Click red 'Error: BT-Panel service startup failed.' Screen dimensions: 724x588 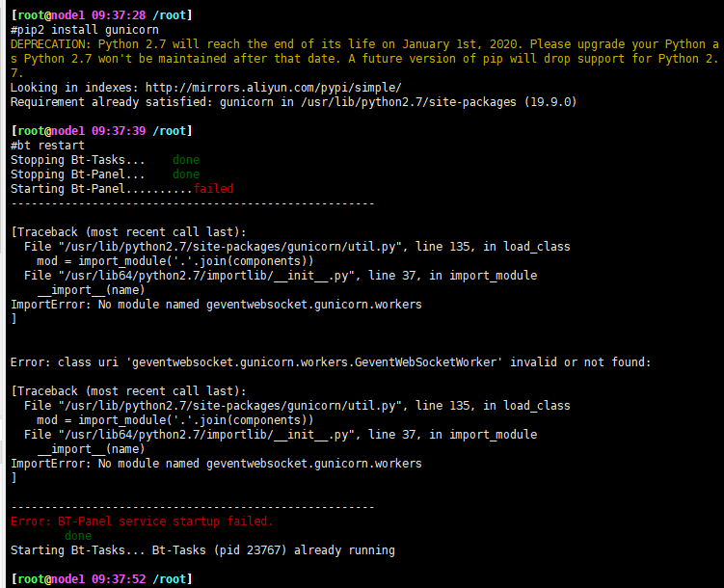pyautogui.click(x=142, y=521)
